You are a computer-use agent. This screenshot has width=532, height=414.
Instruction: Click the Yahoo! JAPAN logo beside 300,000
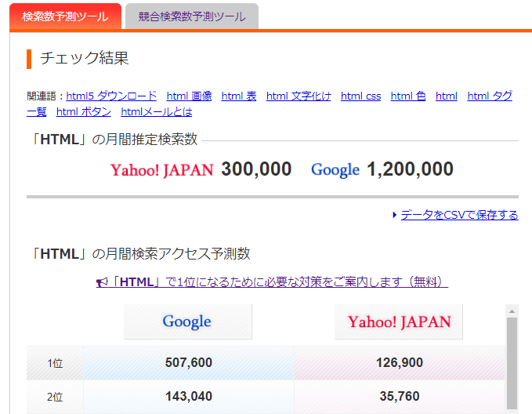[x=162, y=170]
